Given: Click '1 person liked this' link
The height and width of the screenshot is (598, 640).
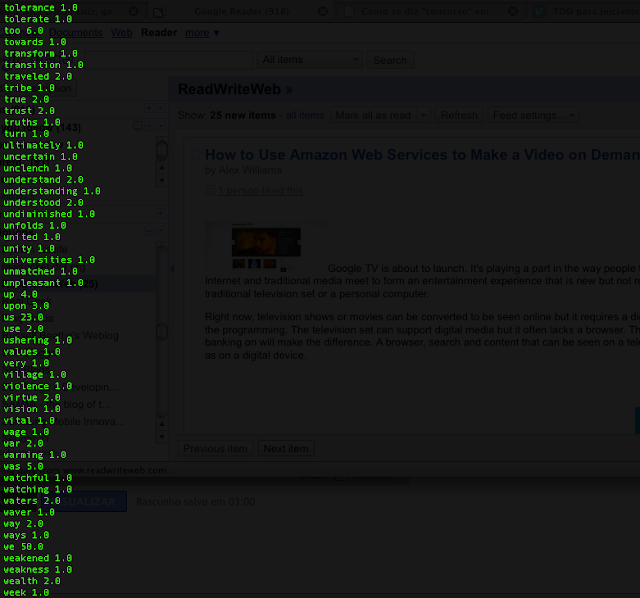Looking at the screenshot, I should (260, 191).
